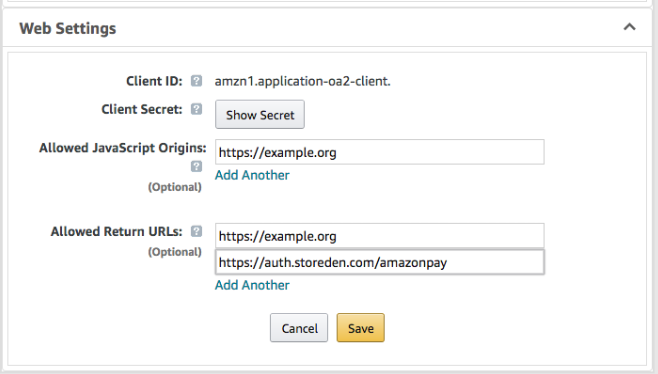Focus first Allowed Return URLs field
The width and height of the screenshot is (658, 374).
click(x=380, y=236)
